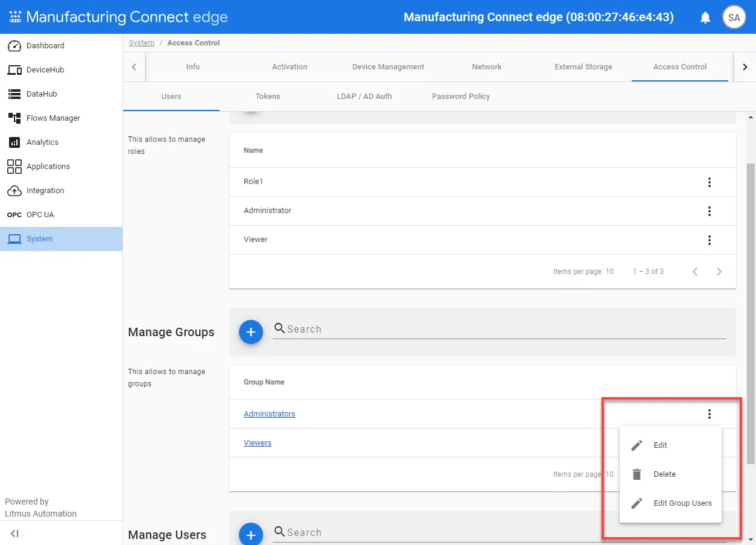Viewport: 756px width, 545px height.
Task: Switch to the Password Policy tab
Action: (x=461, y=97)
